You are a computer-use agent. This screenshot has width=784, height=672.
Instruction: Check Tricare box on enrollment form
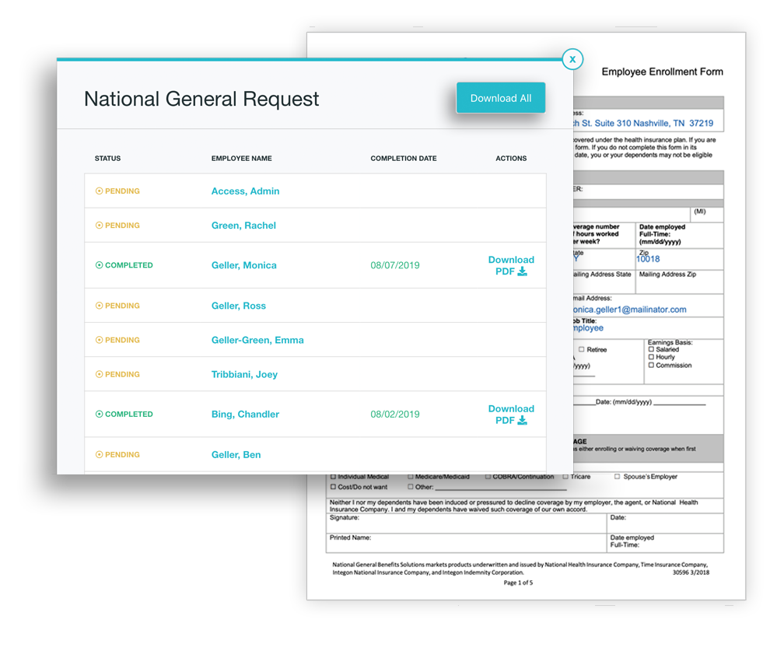pyautogui.click(x=565, y=477)
